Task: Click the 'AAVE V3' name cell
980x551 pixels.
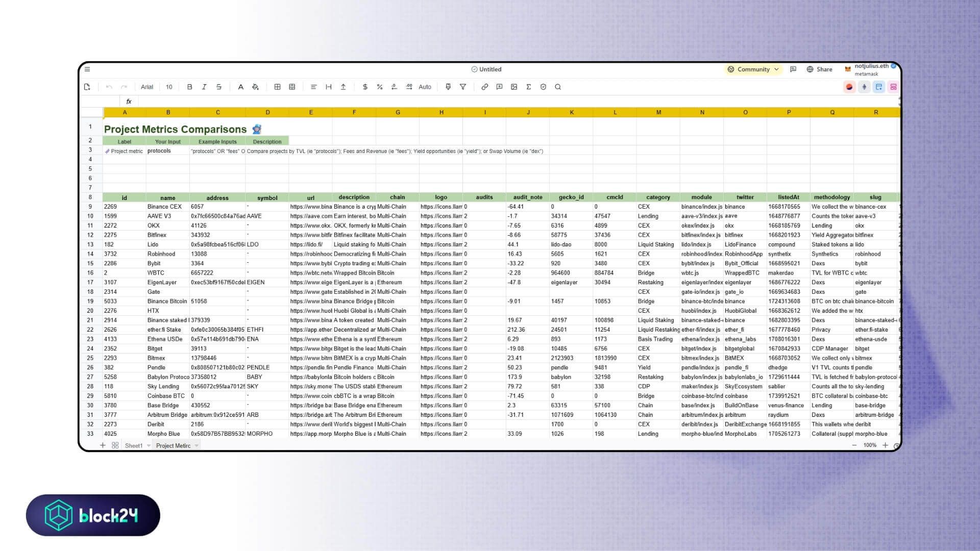Action: pos(168,216)
